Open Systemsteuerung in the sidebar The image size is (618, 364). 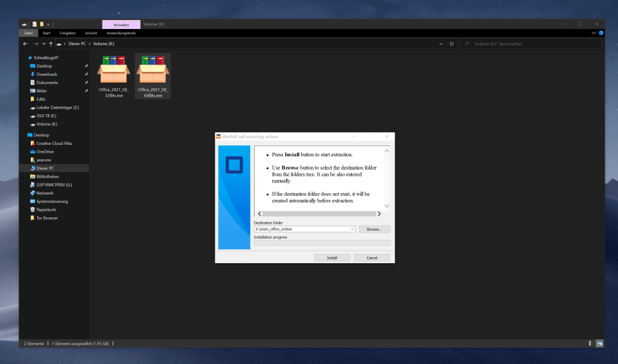point(52,201)
